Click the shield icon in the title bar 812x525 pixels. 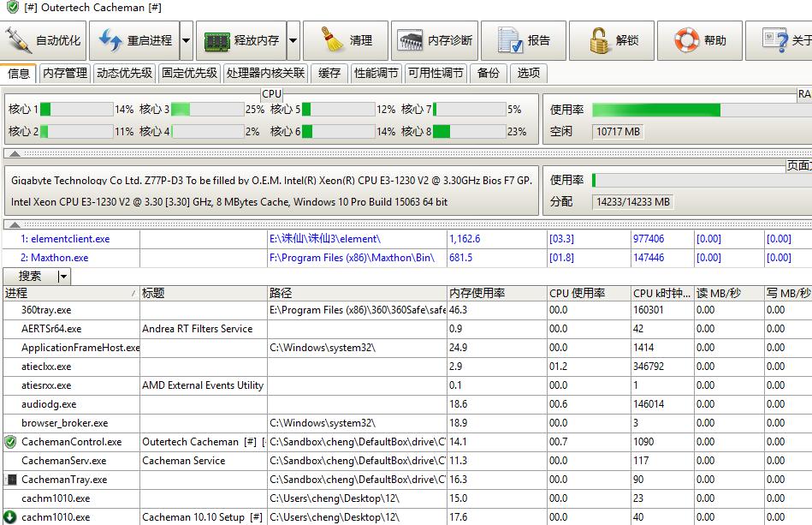pyautogui.click(x=13, y=7)
